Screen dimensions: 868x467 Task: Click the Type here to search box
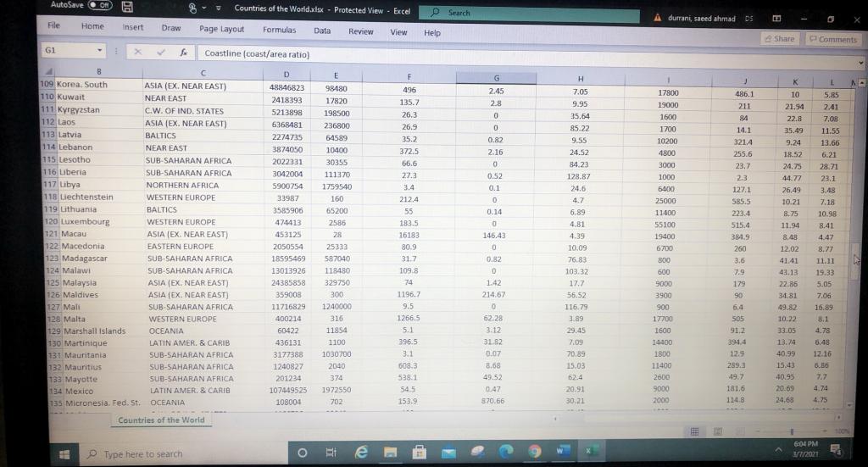(x=183, y=454)
